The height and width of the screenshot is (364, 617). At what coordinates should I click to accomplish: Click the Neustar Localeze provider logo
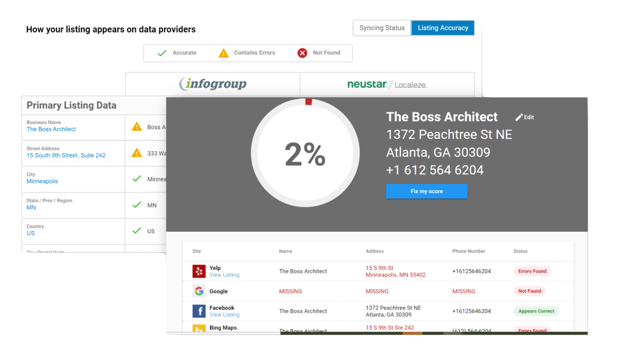[x=387, y=84]
